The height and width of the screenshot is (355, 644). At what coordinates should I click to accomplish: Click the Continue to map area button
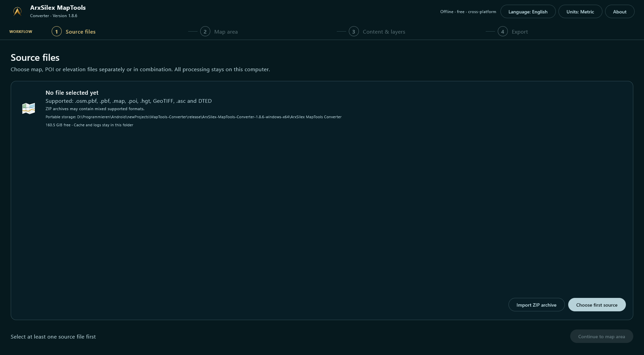click(x=601, y=336)
